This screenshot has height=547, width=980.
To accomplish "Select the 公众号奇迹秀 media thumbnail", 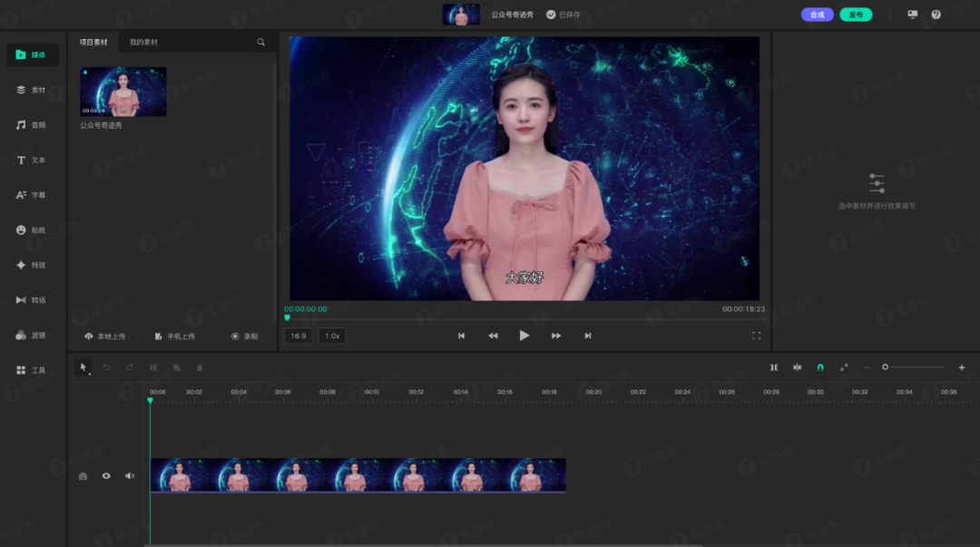I will coord(123,92).
